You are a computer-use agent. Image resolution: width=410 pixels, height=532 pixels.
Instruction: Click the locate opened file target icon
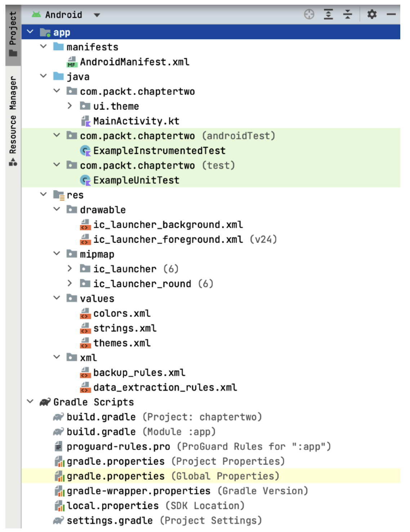coord(309,14)
